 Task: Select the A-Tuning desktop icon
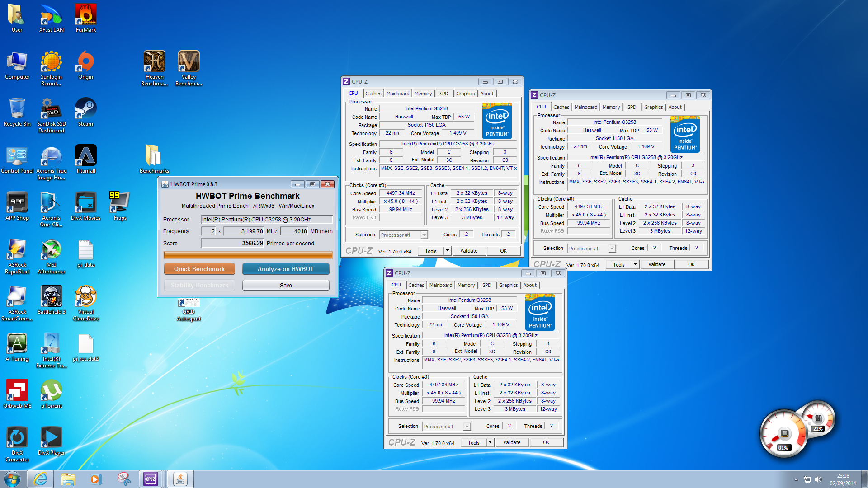[x=17, y=347]
